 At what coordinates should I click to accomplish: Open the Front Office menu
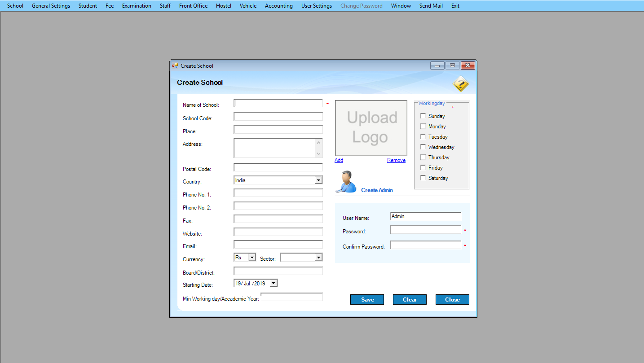point(193,6)
